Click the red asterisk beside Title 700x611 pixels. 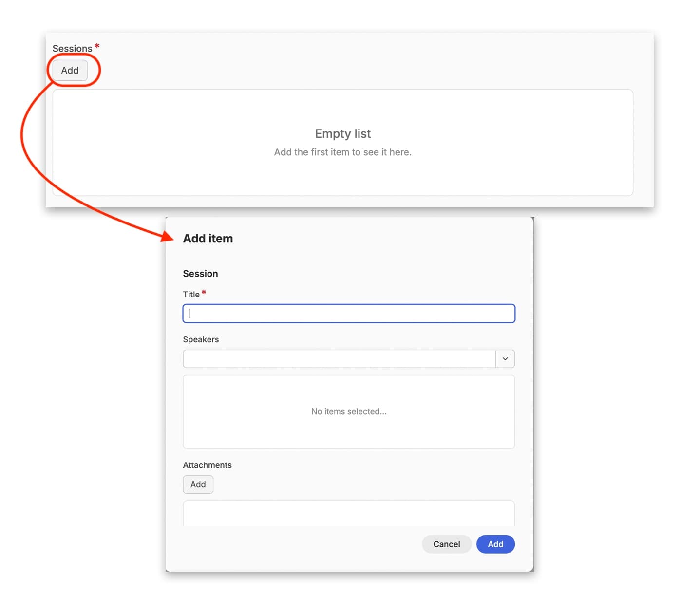click(x=204, y=292)
